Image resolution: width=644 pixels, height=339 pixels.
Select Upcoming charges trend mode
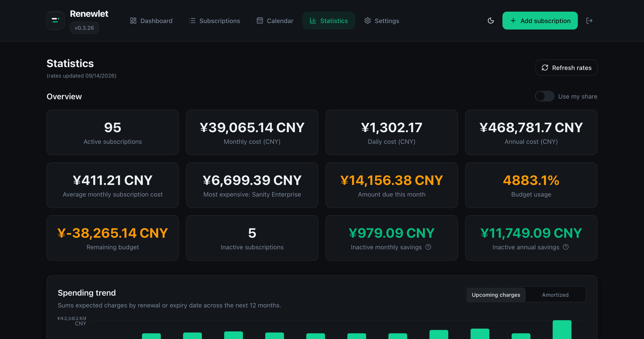coord(496,295)
